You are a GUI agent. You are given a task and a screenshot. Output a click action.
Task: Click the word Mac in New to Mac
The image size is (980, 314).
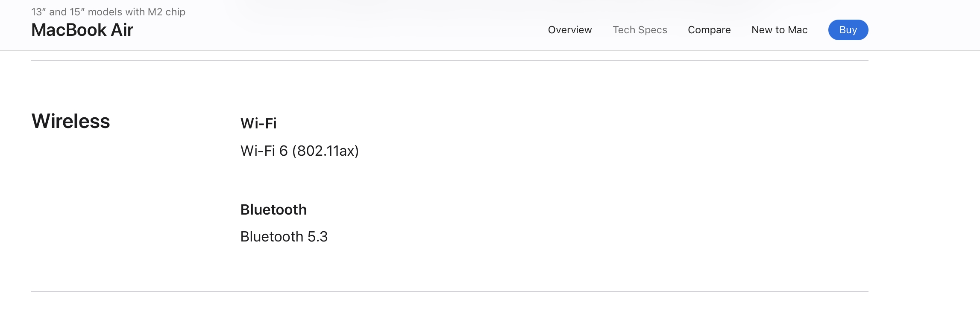coord(798,30)
